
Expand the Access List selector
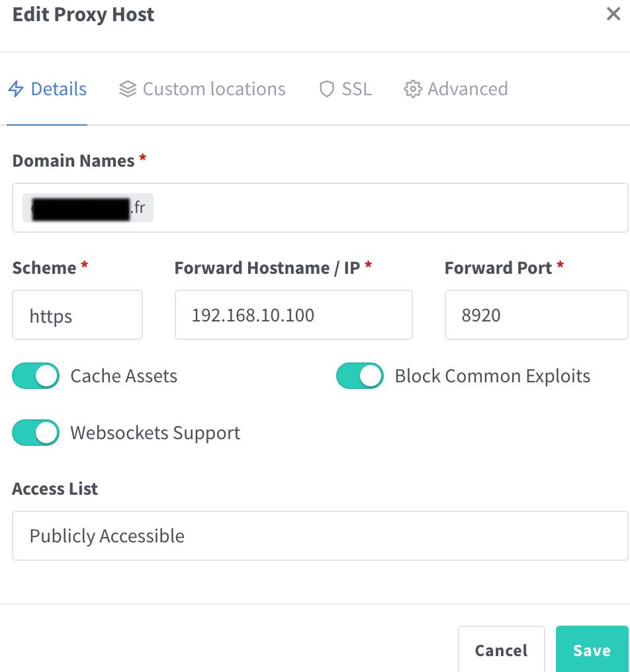point(320,536)
